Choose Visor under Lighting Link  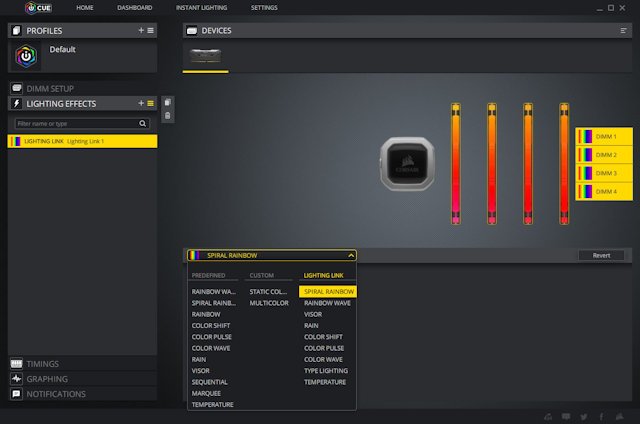[x=313, y=314]
